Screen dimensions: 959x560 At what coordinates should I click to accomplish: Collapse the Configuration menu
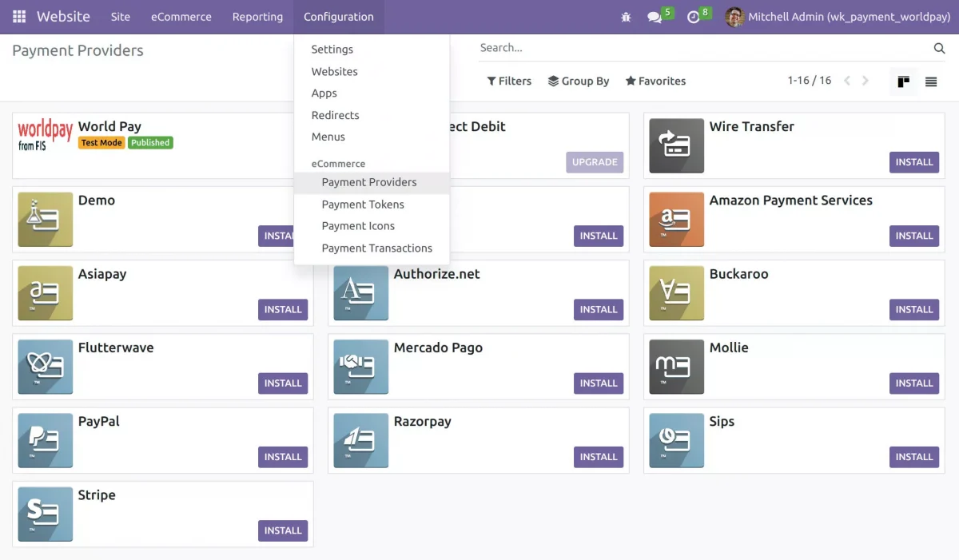pyautogui.click(x=339, y=17)
